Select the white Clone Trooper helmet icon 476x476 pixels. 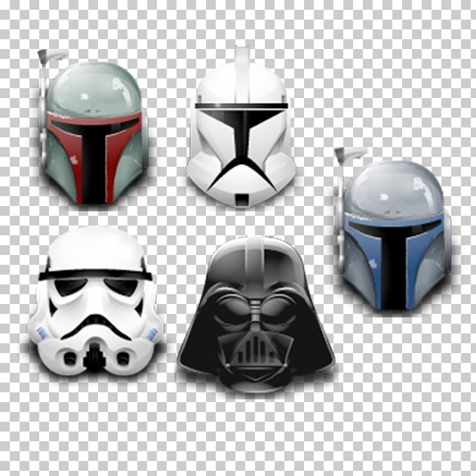241,127
